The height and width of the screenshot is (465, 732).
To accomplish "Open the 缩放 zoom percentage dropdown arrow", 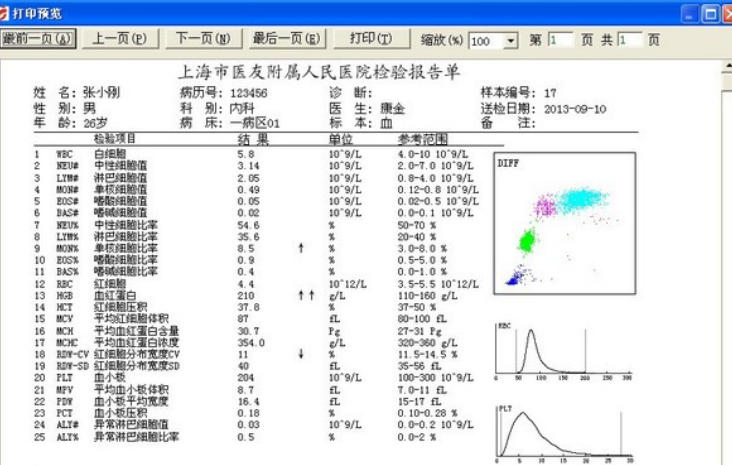I will click(511, 40).
